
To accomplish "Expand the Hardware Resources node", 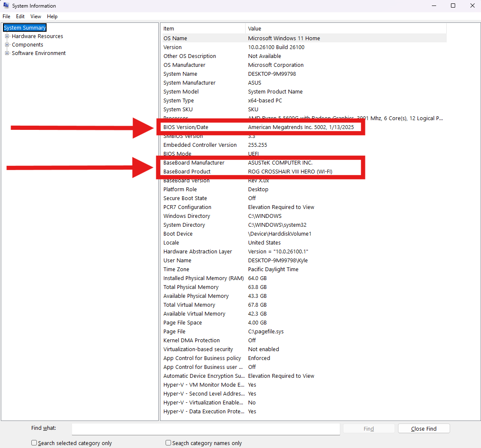I will point(7,36).
